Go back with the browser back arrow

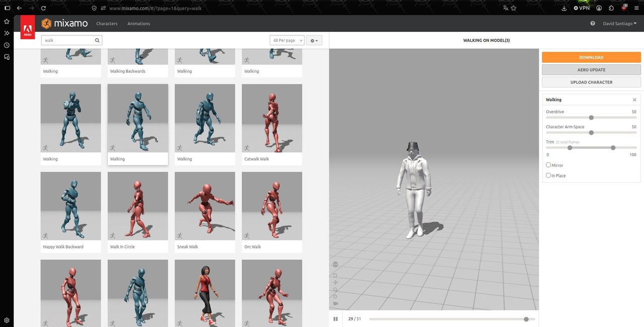click(19, 8)
